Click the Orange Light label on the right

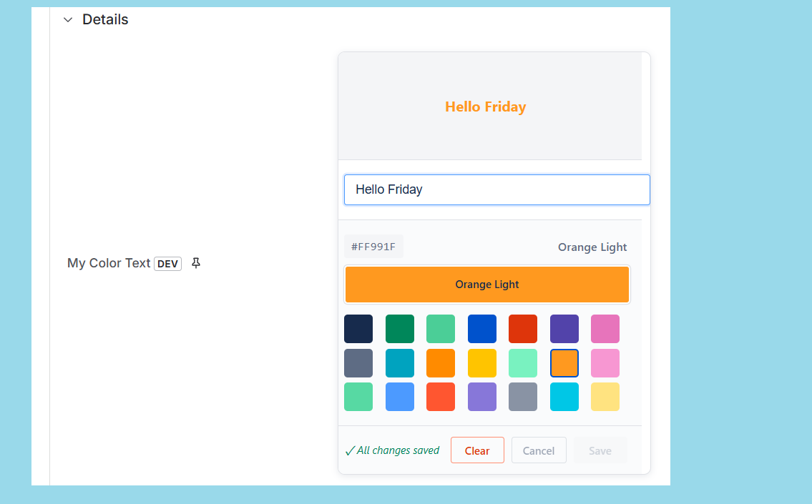(x=592, y=247)
